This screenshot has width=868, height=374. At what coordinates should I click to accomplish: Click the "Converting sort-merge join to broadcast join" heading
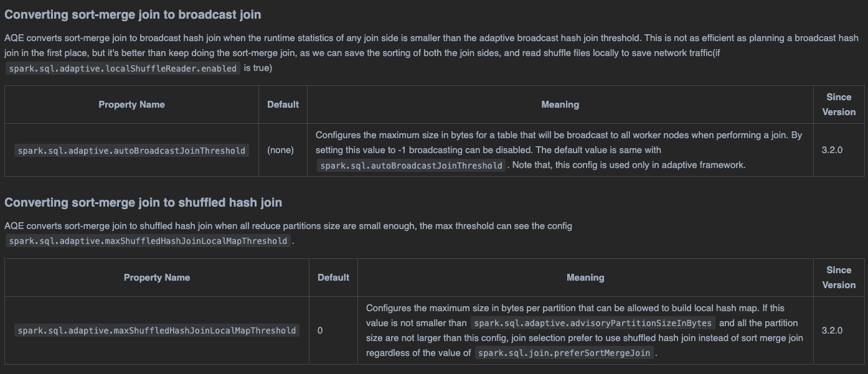[133, 14]
